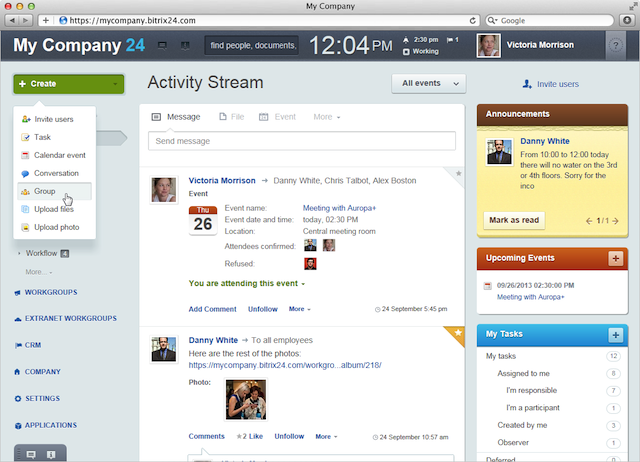Viewport: 640px width, 462px height.
Task: Toggle favorite star on Danny White's post
Action: tap(458, 331)
